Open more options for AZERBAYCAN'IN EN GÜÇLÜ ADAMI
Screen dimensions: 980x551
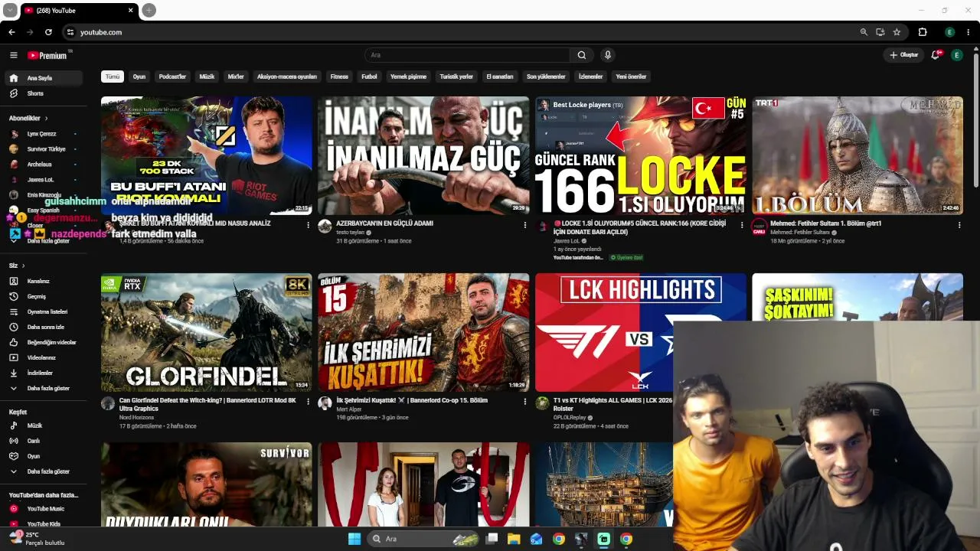click(x=525, y=225)
